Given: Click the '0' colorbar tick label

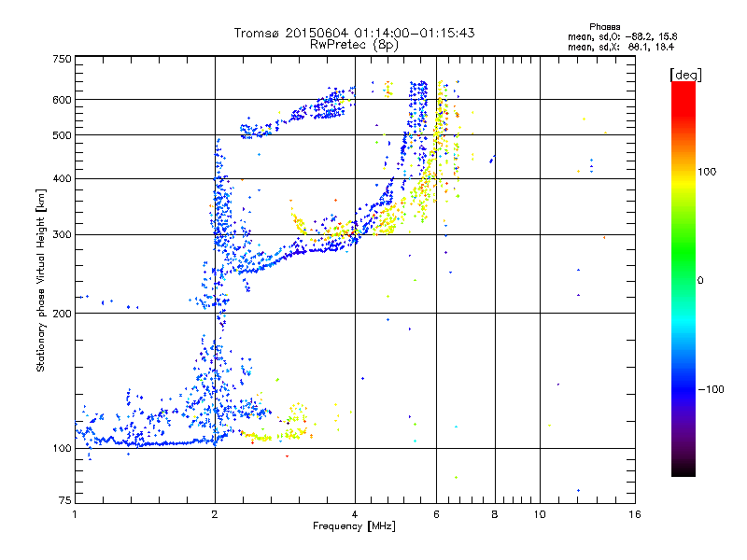Looking at the screenshot, I should point(700,281).
